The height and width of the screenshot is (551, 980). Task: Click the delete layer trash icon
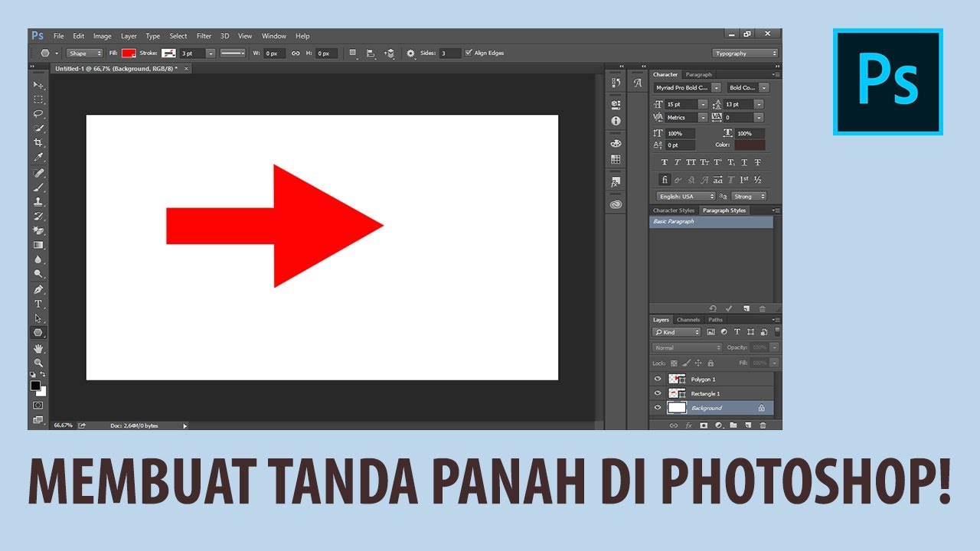763,425
